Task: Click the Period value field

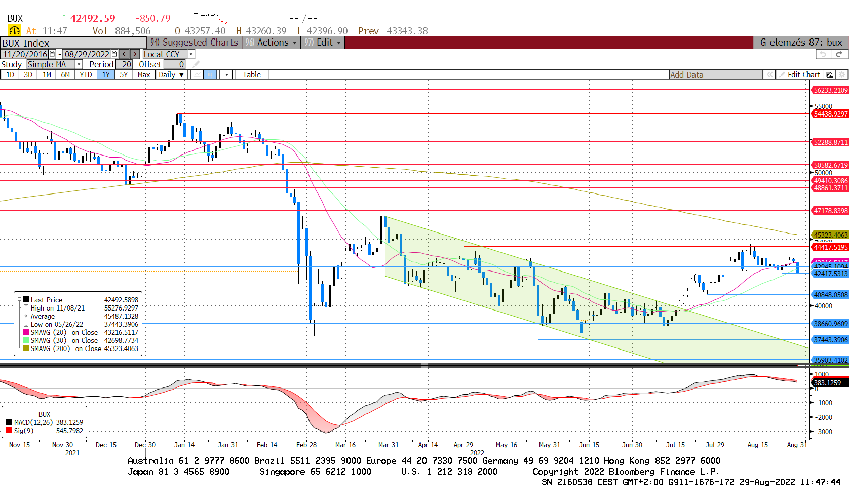Action: point(124,64)
